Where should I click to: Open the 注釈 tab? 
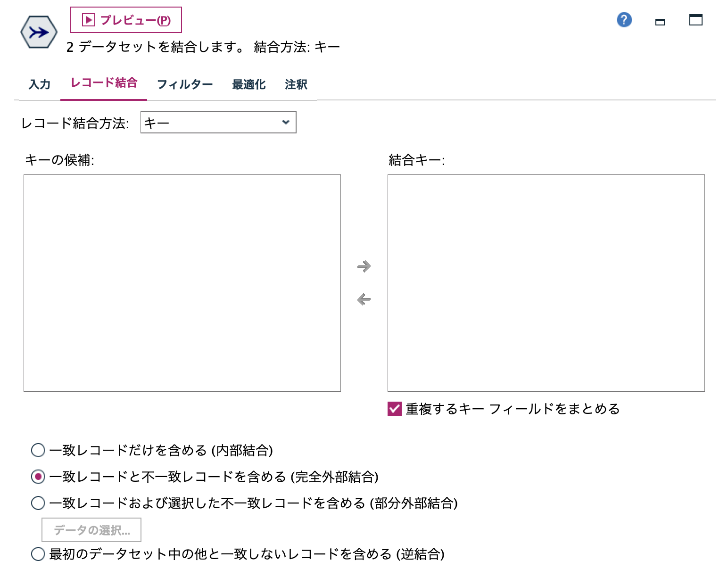pyautogui.click(x=295, y=83)
